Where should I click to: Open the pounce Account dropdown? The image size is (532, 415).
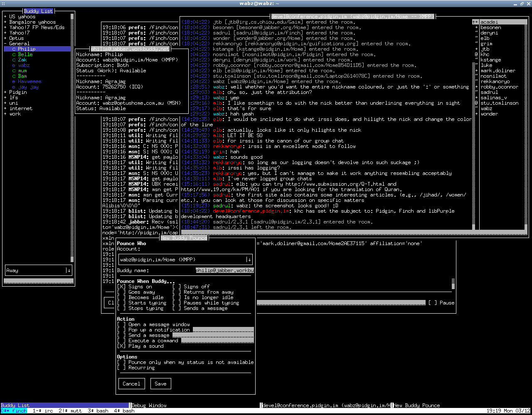click(x=185, y=260)
